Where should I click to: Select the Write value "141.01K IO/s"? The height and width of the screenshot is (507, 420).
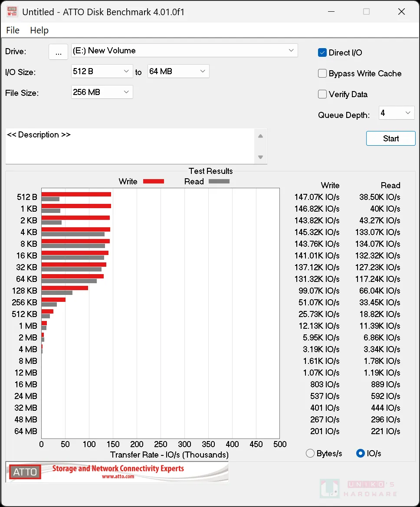point(317,256)
